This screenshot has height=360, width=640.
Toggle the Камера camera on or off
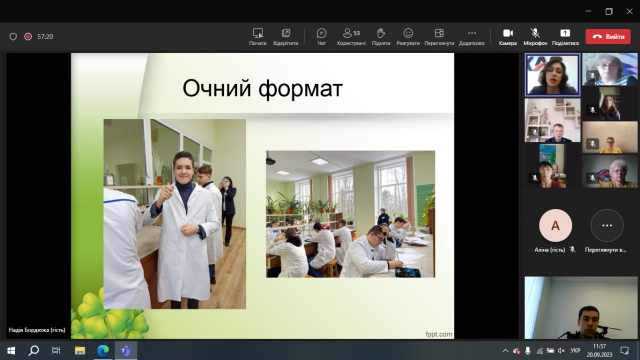508,36
